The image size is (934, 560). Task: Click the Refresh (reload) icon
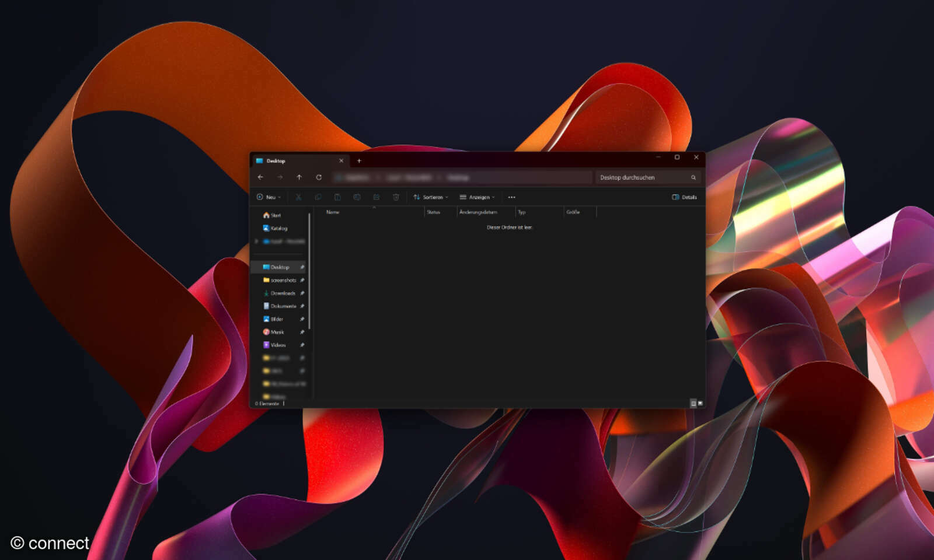319,177
